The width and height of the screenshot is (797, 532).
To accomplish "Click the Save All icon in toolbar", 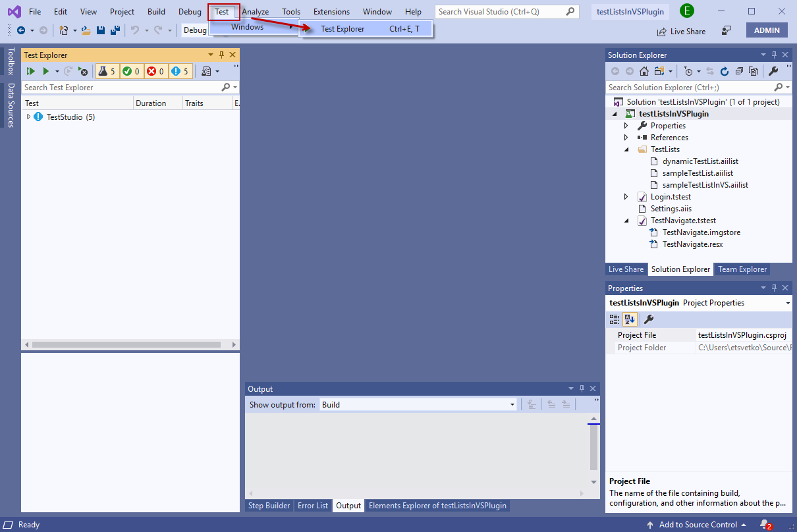I will pos(115,30).
